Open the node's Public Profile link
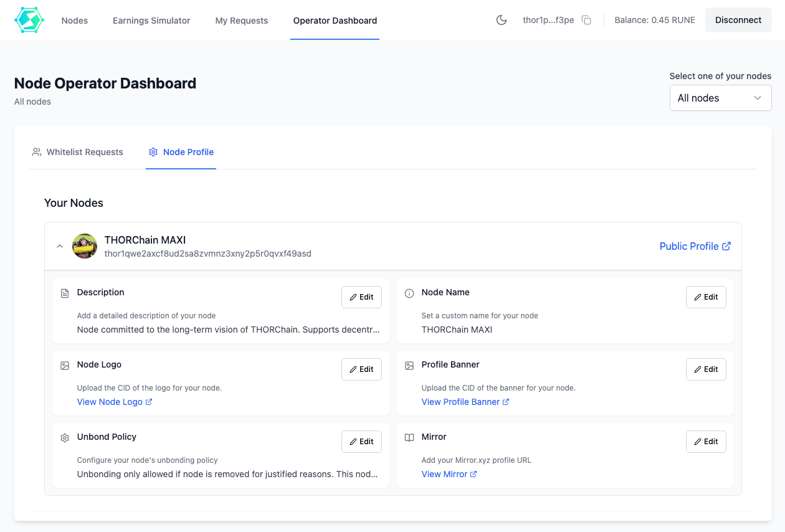Image resolution: width=785 pixels, height=532 pixels. 695,246
